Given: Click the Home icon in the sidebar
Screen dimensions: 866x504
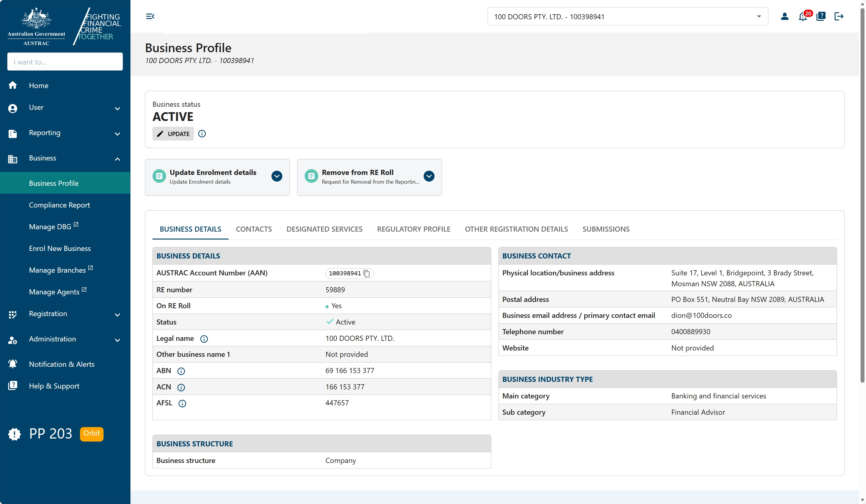Looking at the screenshot, I should [x=13, y=85].
